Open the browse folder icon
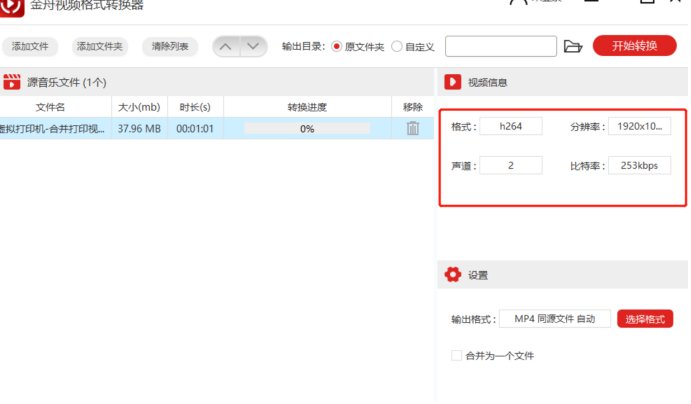This screenshot has width=691, height=404. click(573, 46)
